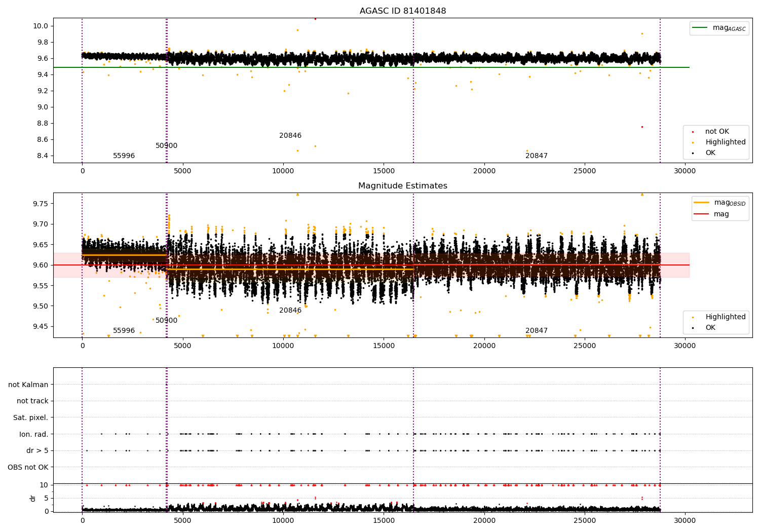Screen dimensions: 760x532
Task: Click the 'Ion. rad.' row label
Action: [x=34, y=434]
